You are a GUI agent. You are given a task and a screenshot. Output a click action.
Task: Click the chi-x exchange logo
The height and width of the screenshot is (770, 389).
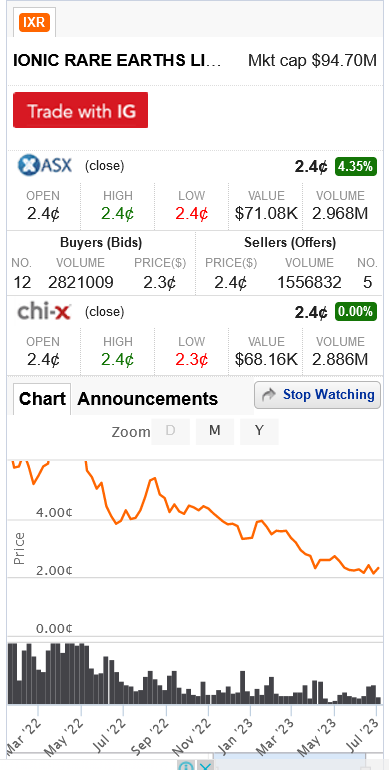pyautogui.click(x=44, y=311)
